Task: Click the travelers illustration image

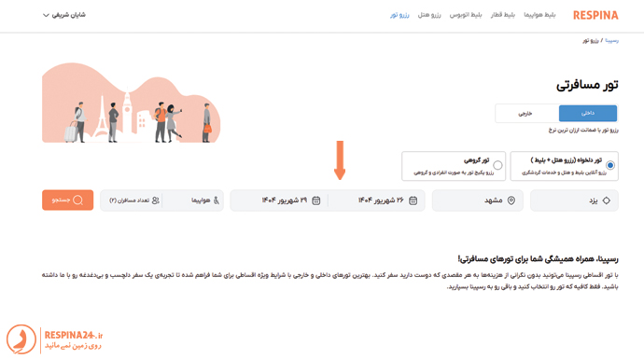Action: [131, 103]
